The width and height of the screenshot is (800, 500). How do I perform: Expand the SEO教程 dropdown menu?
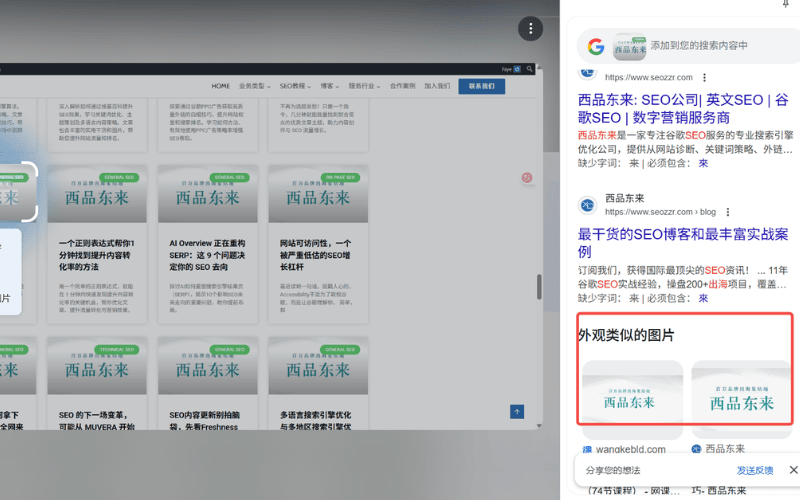[x=295, y=86]
